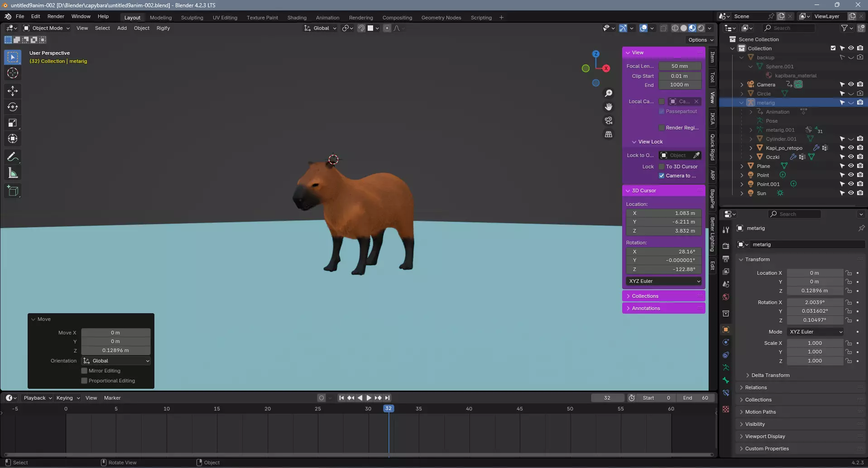
Task: Expand the Viewport Display panel
Action: click(765, 436)
